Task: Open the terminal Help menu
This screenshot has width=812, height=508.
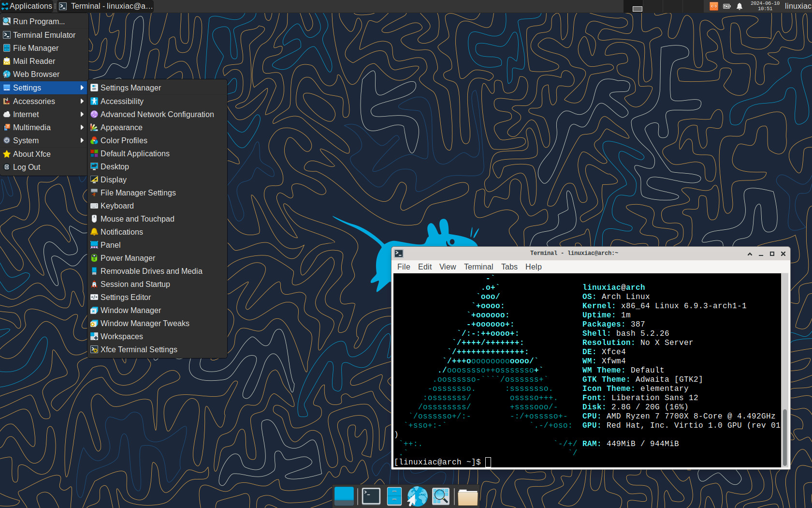Action: (534, 267)
